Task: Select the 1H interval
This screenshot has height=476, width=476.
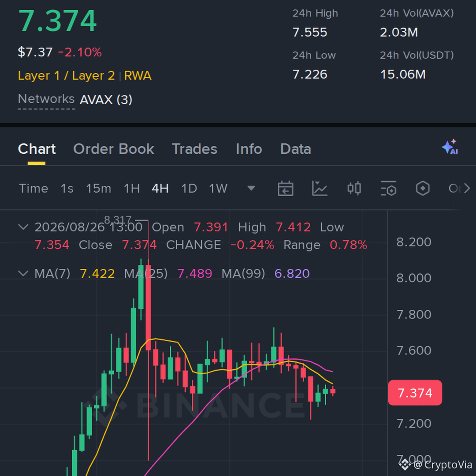Action: point(132,189)
